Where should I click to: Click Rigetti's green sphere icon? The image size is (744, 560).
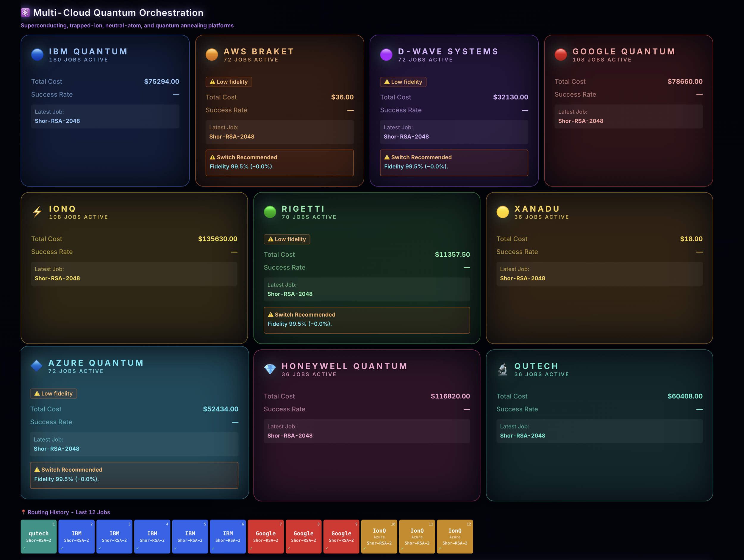point(270,212)
